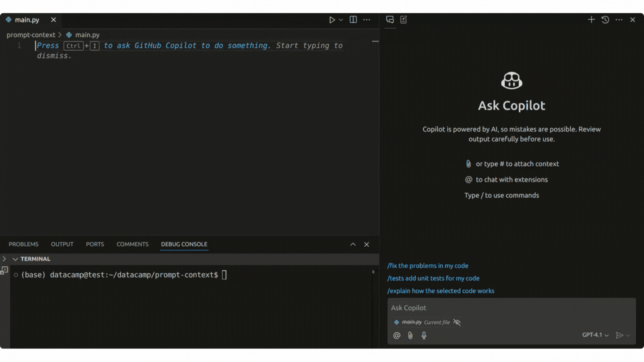
Task: Show chat history with the clock icon
Action: [605, 19]
